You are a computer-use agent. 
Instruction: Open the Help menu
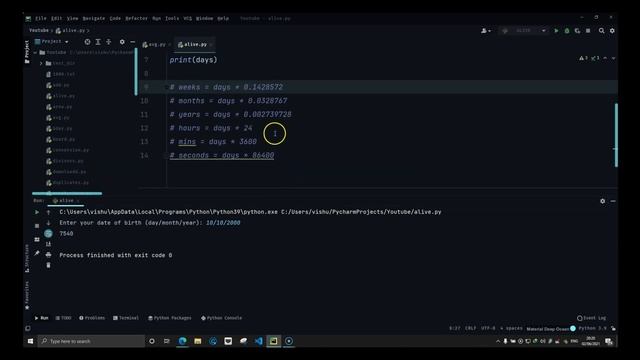click(223, 18)
